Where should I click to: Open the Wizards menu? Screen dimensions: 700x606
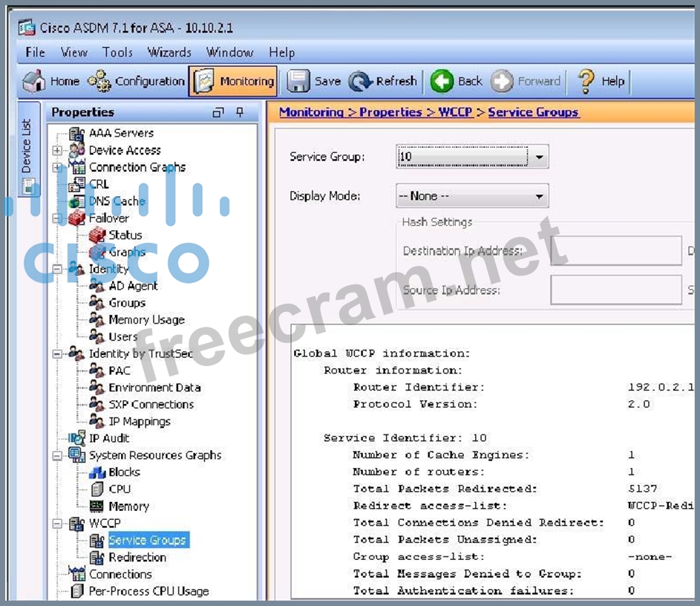[169, 52]
